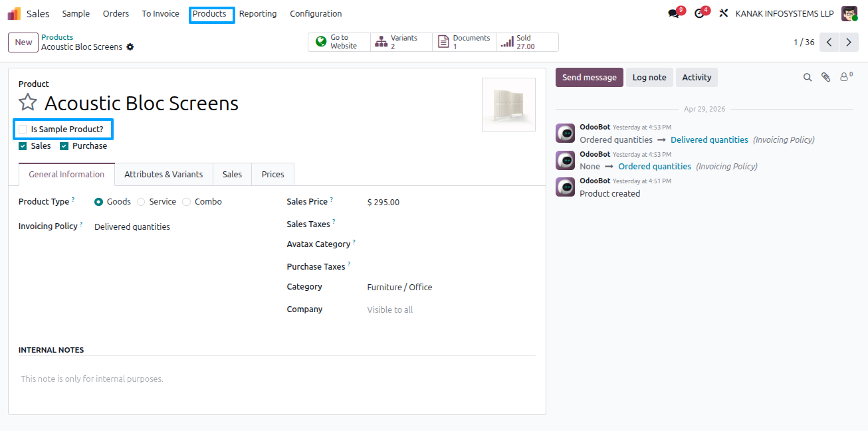868x431 pixels.
Task: Click the debug tools wrench icon
Action: [724, 13]
